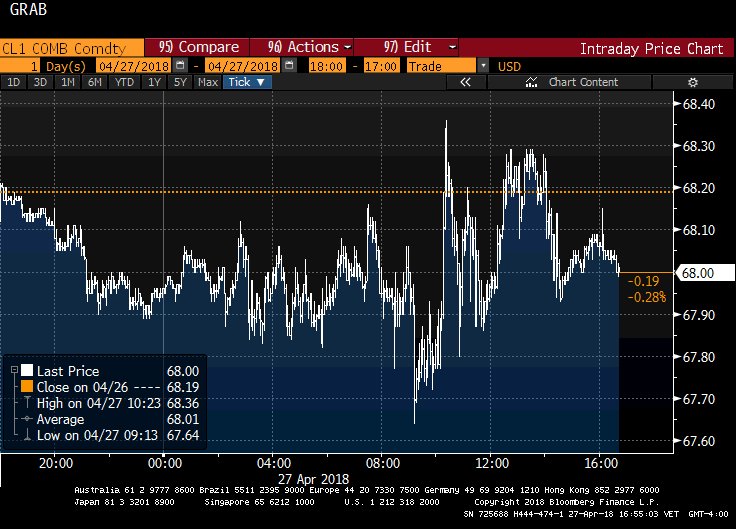Click the white Last Price color swatch
The height and width of the screenshot is (529, 736).
27,371
